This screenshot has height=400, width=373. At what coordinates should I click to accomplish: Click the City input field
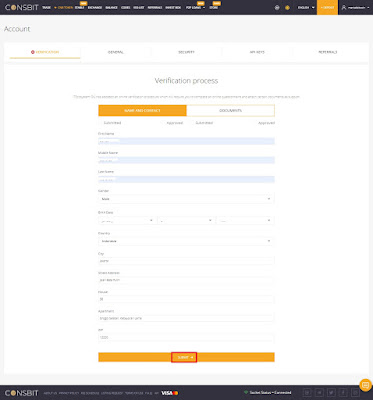pos(186,261)
